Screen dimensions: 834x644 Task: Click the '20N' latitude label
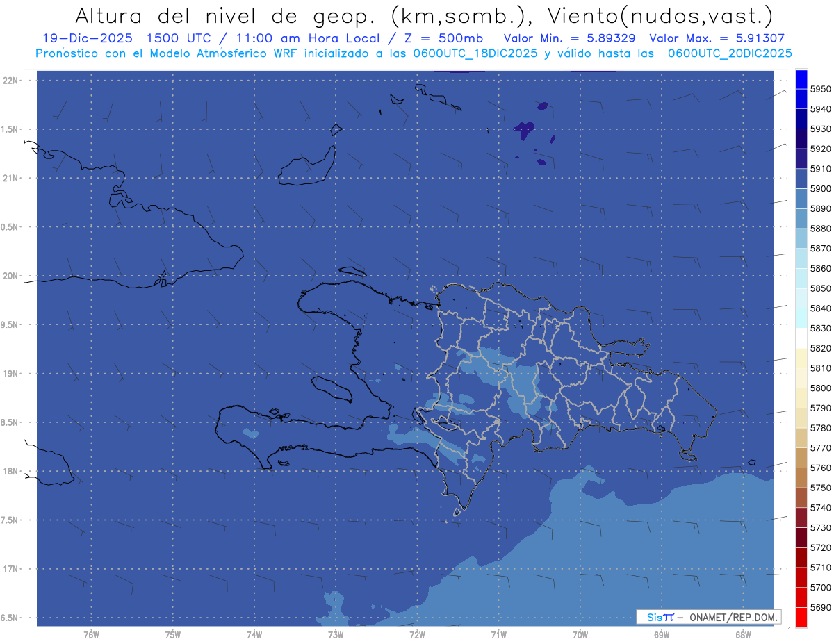click(x=12, y=276)
